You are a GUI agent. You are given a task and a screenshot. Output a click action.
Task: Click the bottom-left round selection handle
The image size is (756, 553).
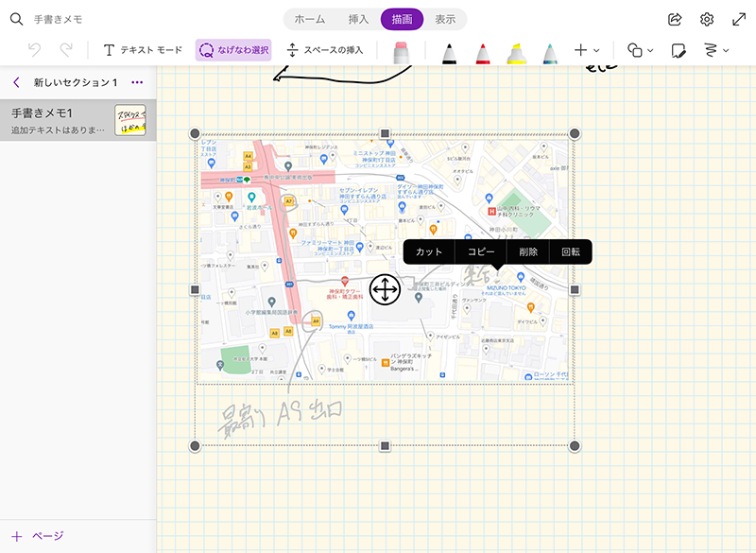pyautogui.click(x=195, y=446)
